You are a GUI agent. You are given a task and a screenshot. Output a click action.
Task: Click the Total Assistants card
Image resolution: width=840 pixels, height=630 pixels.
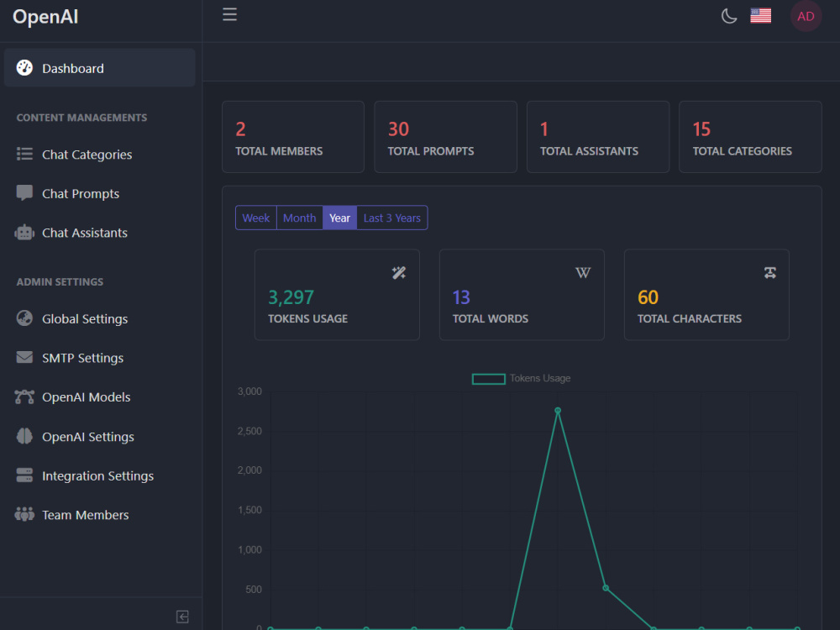(598, 137)
